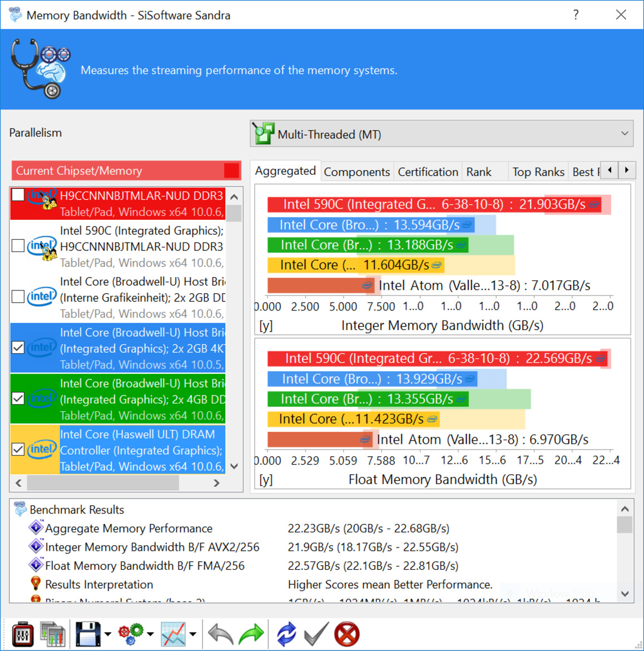This screenshot has width=644, height=651.
Task: Click the Intel logo on the Interne Grafikeinheit row
Action: pos(42,297)
